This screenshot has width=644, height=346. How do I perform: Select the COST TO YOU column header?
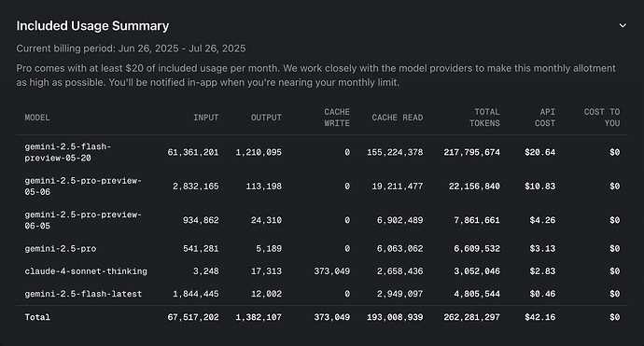[x=602, y=118]
